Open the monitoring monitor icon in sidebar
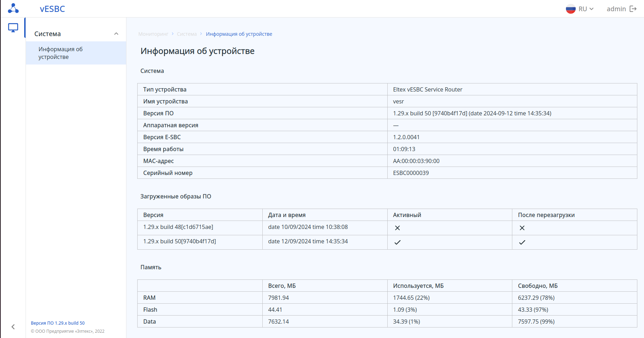The width and height of the screenshot is (644, 338). pyautogui.click(x=13, y=28)
